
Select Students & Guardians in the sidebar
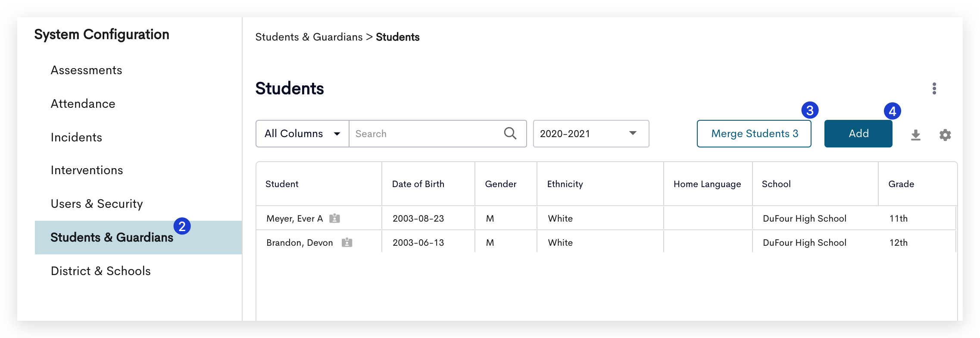tap(138, 238)
